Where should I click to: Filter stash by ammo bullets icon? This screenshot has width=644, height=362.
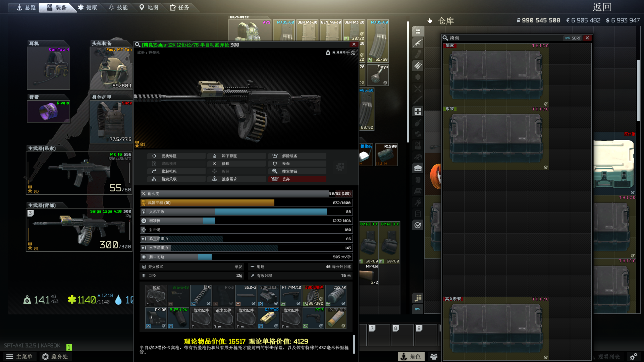click(418, 66)
